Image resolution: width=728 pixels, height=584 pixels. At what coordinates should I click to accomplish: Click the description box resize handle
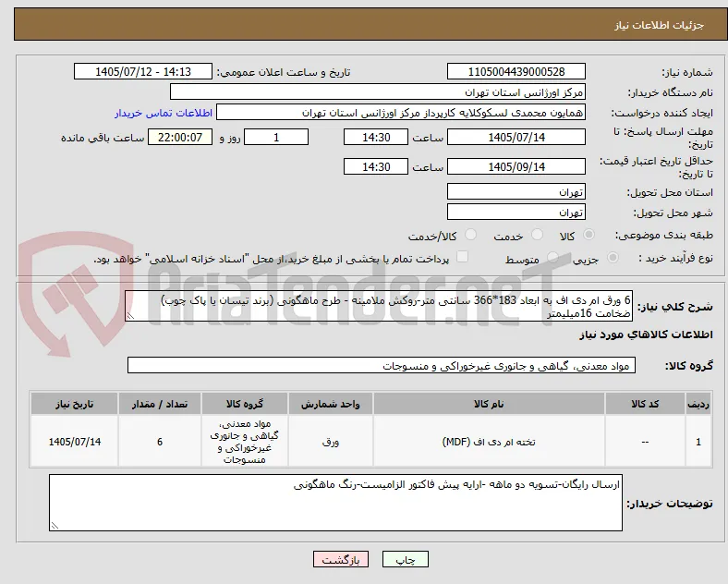point(130,316)
